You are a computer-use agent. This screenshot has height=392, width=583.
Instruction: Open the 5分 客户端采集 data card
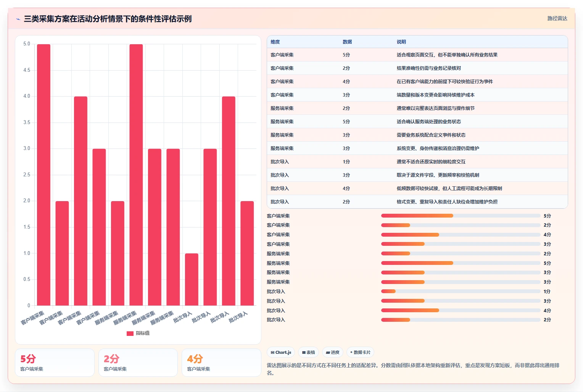click(x=55, y=363)
